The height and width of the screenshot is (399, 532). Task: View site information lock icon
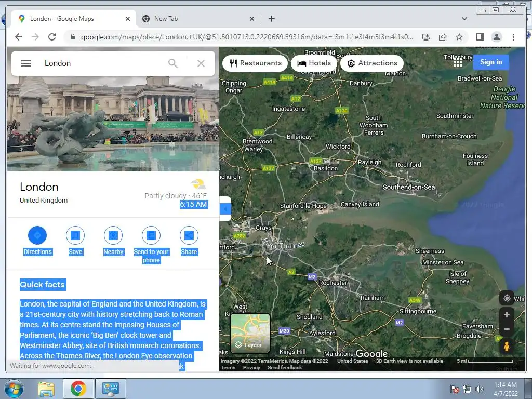pos(72,37)
